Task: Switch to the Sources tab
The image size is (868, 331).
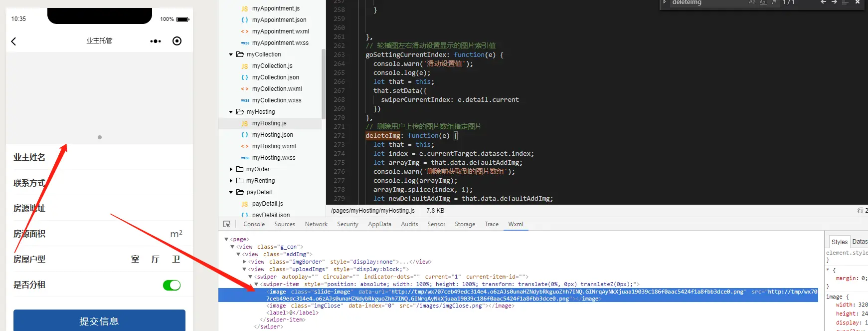Action: pos(285,224)
